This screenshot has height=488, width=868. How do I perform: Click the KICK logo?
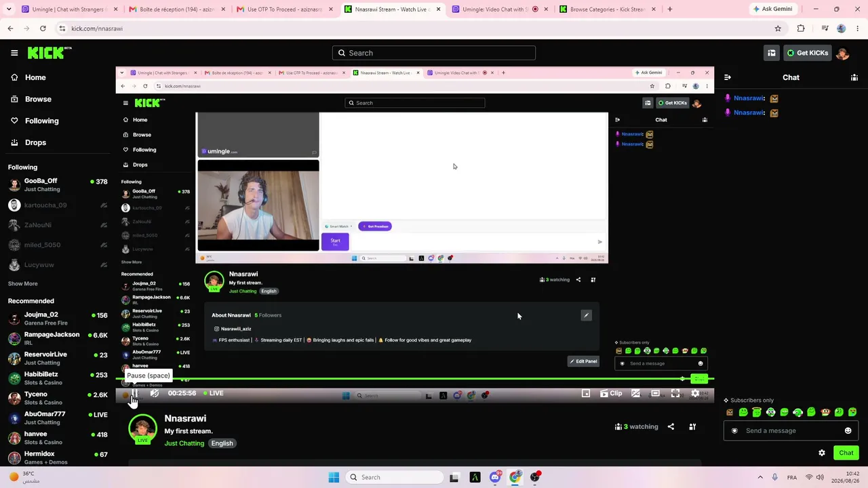(50, 53)
